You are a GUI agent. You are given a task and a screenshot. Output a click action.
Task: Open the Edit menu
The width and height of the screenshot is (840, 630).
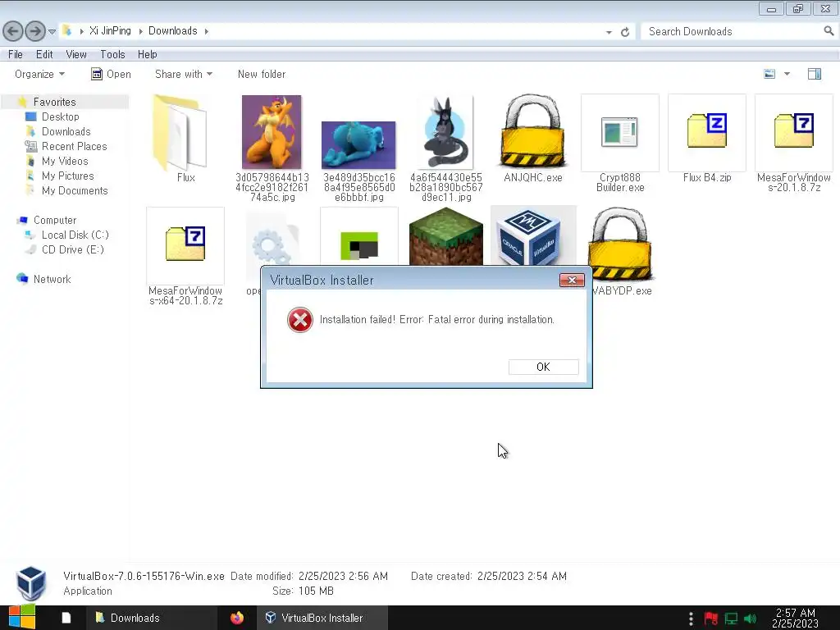click(x=44, y=54)
